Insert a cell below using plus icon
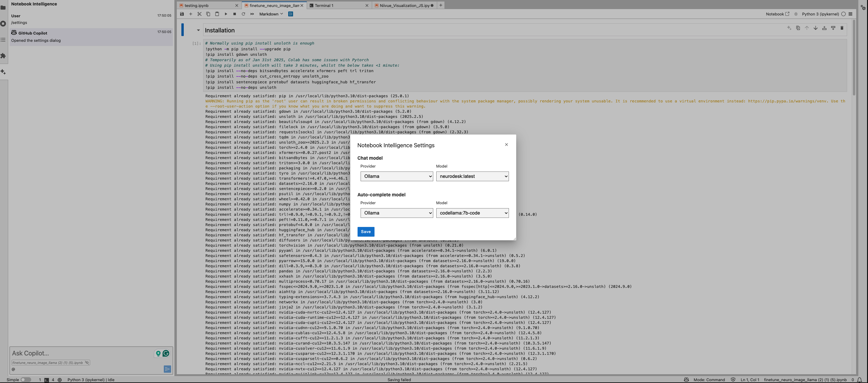868x383 pixels. coord(191,14)
